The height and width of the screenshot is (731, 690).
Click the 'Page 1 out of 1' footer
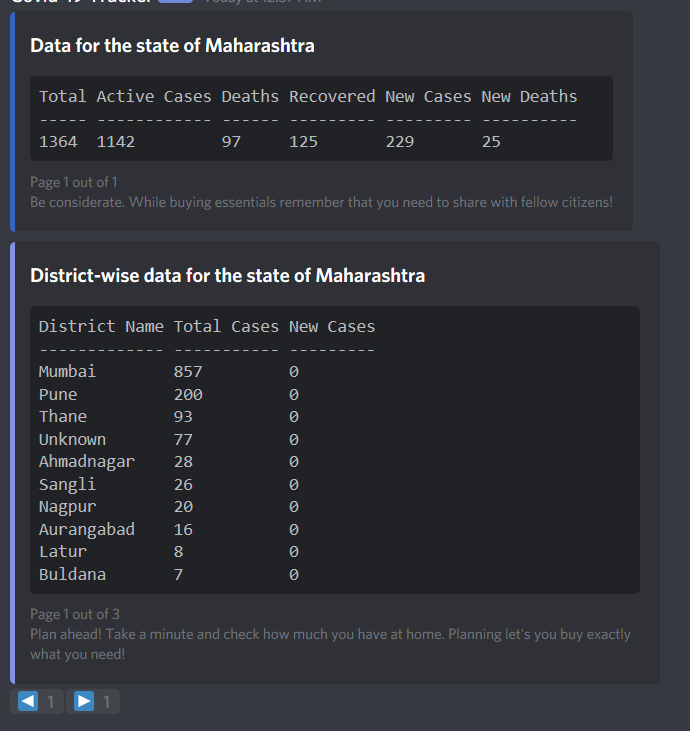[74, 182]
